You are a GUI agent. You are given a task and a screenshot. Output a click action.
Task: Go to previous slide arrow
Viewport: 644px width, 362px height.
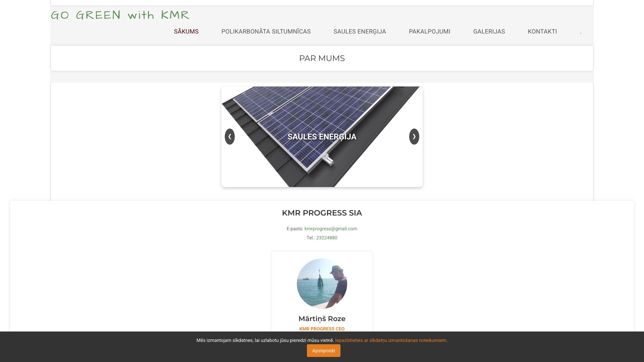230,137
